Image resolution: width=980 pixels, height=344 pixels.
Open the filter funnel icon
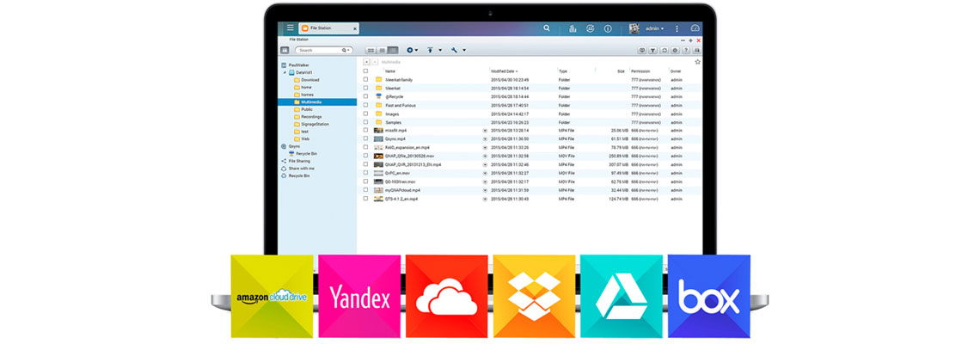tap(652, 50)
